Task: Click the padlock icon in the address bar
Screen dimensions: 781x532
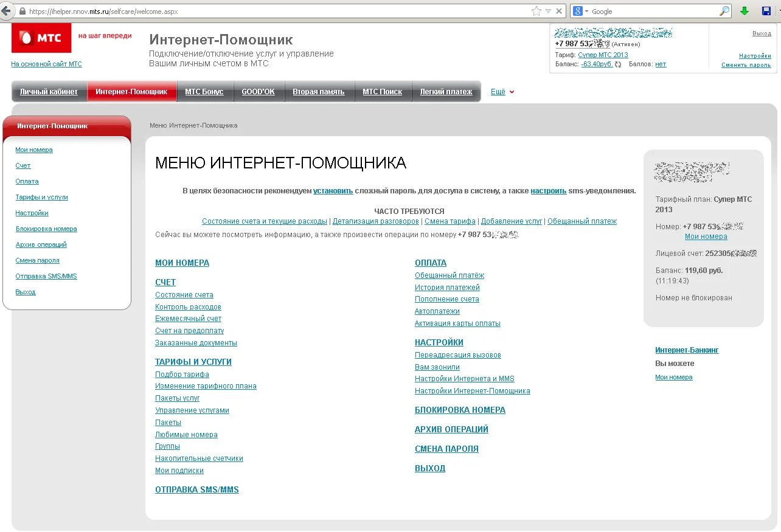Action: coord(23,12)
